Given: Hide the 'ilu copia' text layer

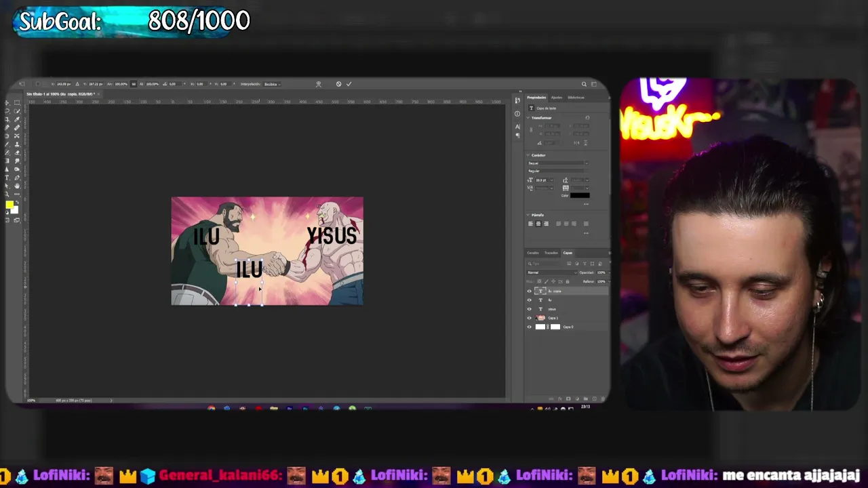Looking at the screenshot, I should click(x=530, y=291).
